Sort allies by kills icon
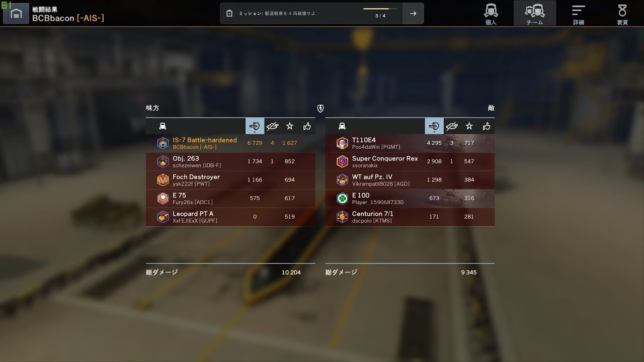This screenshot has width=644, height=362. [x=272, y=126]
